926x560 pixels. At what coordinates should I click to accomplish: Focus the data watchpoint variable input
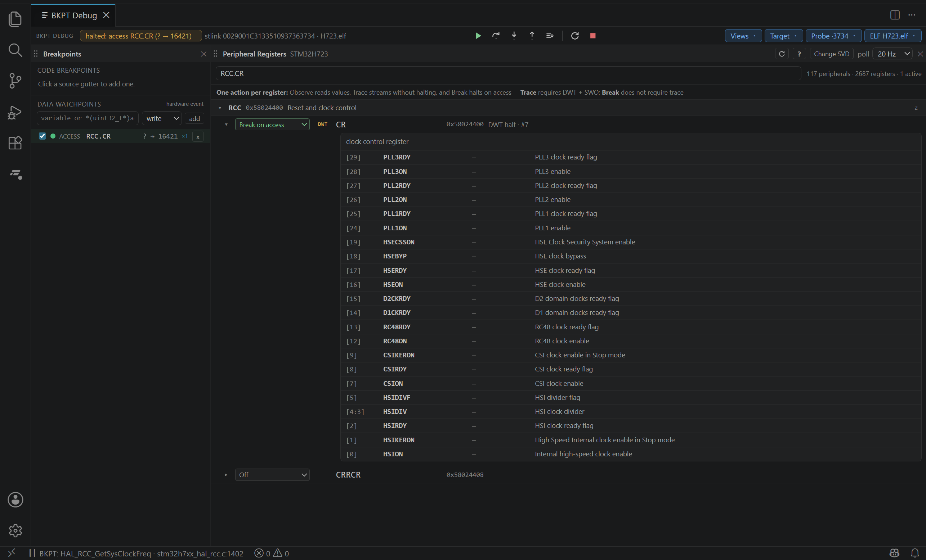[x=88, y=118]
